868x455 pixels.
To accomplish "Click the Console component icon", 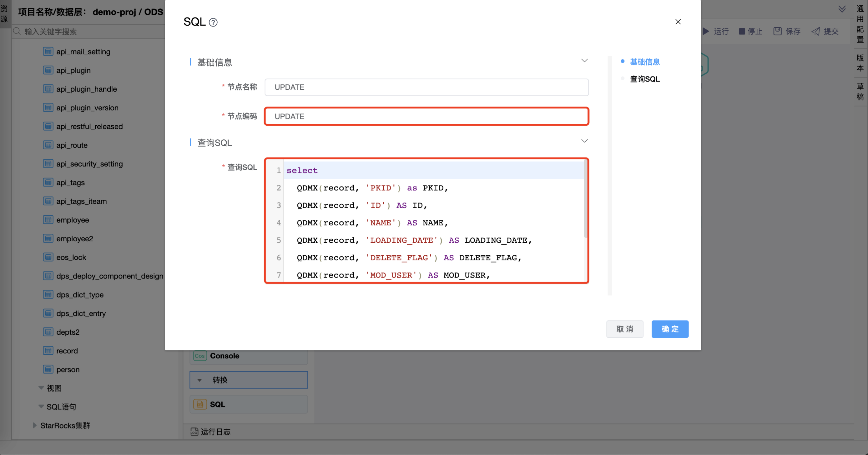I will tap(200, 356).
